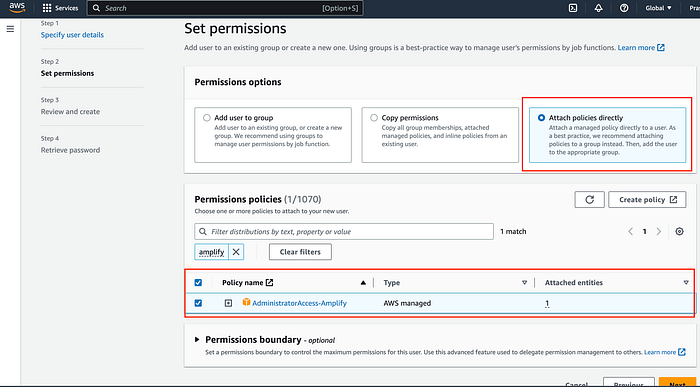700x387 pixels.
Task: Toggle the hamburger side navigation menu
Action: point(10,29)
